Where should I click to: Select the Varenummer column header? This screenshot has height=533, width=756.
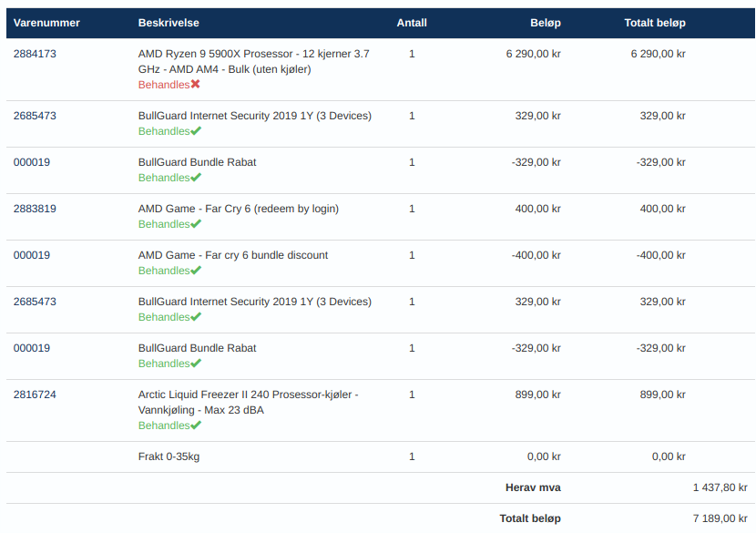(46, 23)
